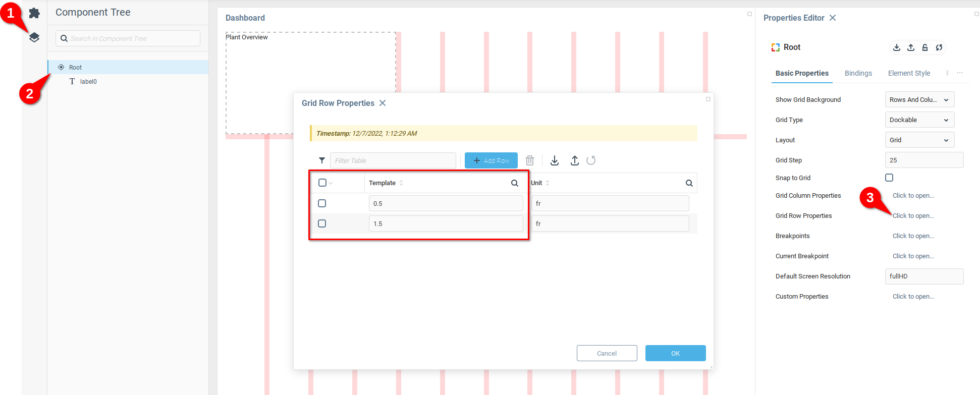
Task: Edit the Unit field in the 0.5 row
Action: click(610, 203)
